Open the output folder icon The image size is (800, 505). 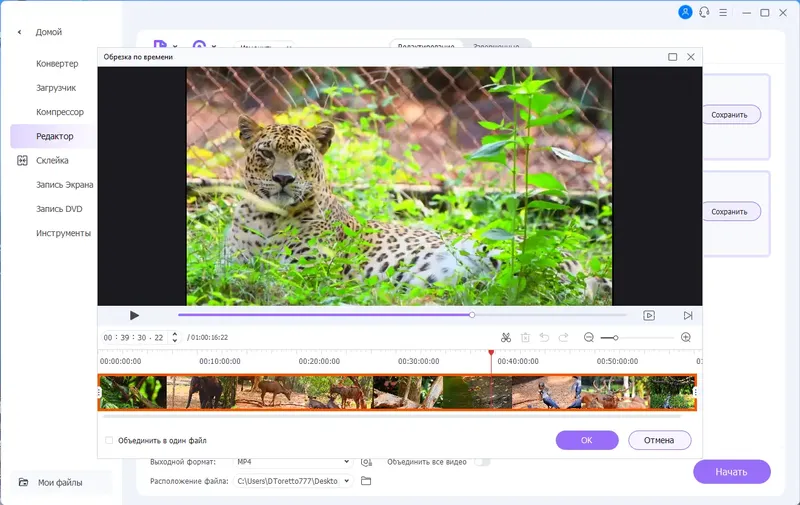click(366, 481)
